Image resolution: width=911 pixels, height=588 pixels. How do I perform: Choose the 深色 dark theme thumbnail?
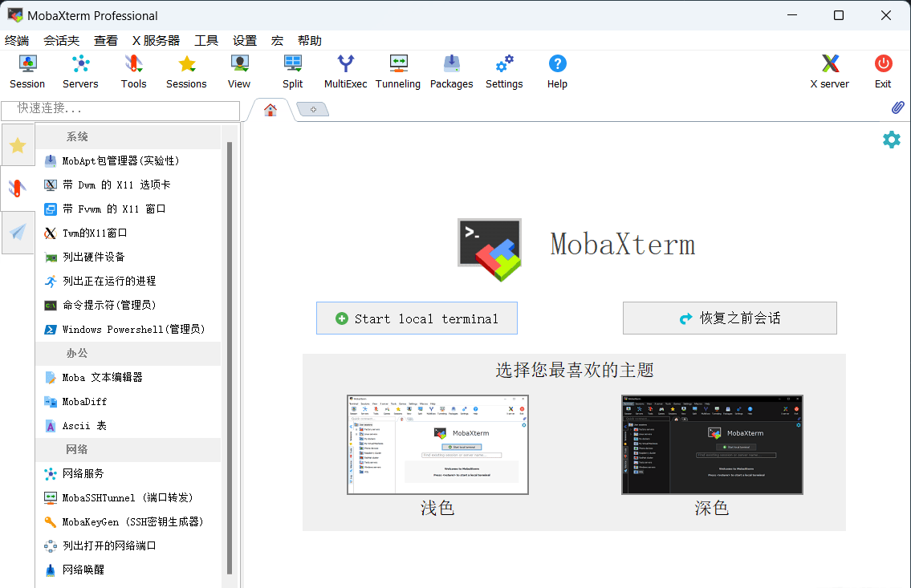click(712, 444)
